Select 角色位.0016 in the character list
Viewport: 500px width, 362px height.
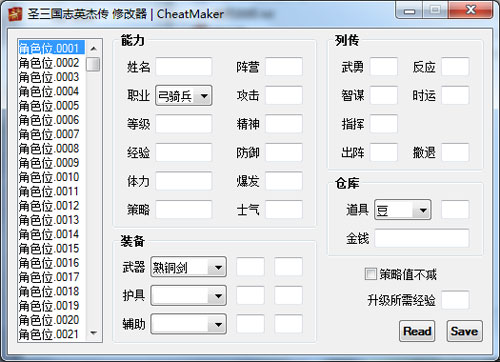click(x=52, y=263)
